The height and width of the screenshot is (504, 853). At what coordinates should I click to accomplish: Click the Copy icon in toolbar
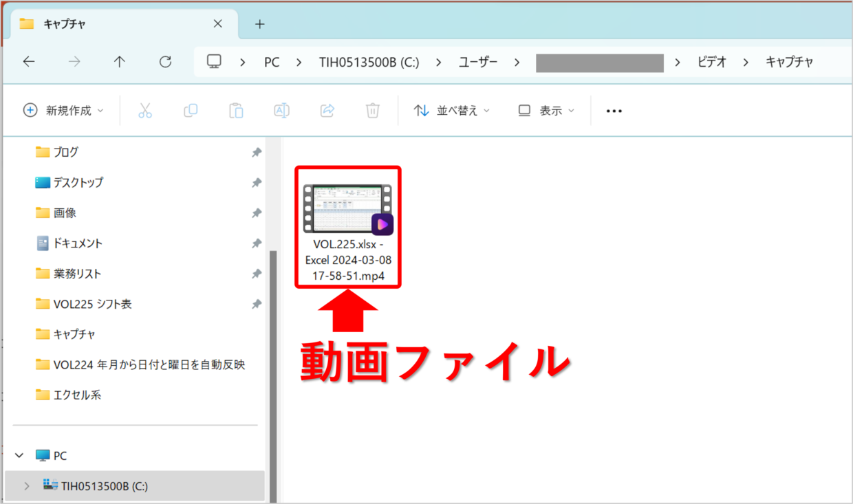point(191,111)
